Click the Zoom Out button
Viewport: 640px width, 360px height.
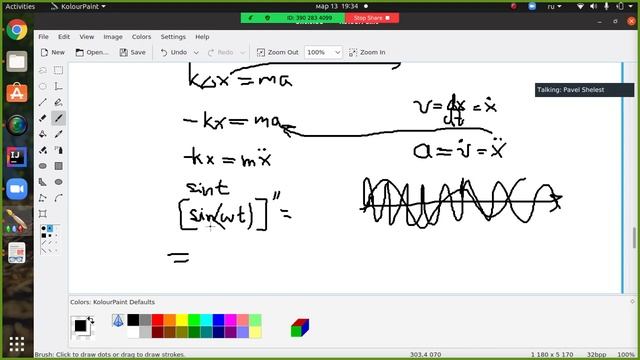[x=278, y=52]
